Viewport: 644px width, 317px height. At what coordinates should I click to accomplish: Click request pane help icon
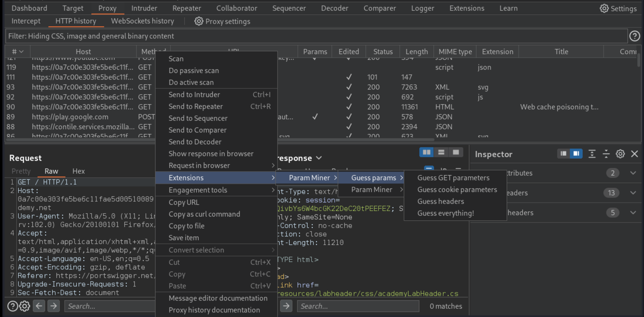pyautogui.click(x=12, y=306)
